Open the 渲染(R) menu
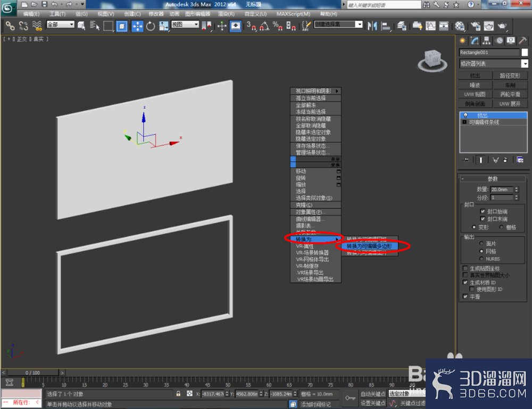The height and width of the screenshot is (409, 532). (226, 14)
